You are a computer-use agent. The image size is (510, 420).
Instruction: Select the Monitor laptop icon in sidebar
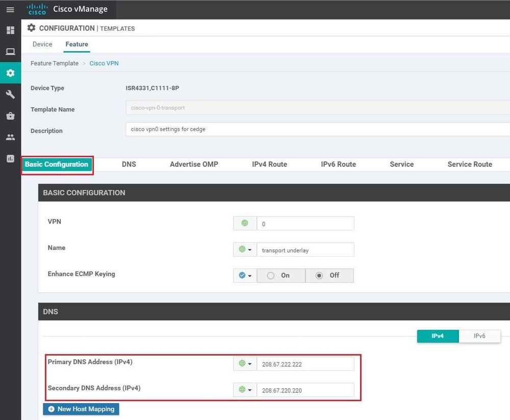tap(10, 51)
